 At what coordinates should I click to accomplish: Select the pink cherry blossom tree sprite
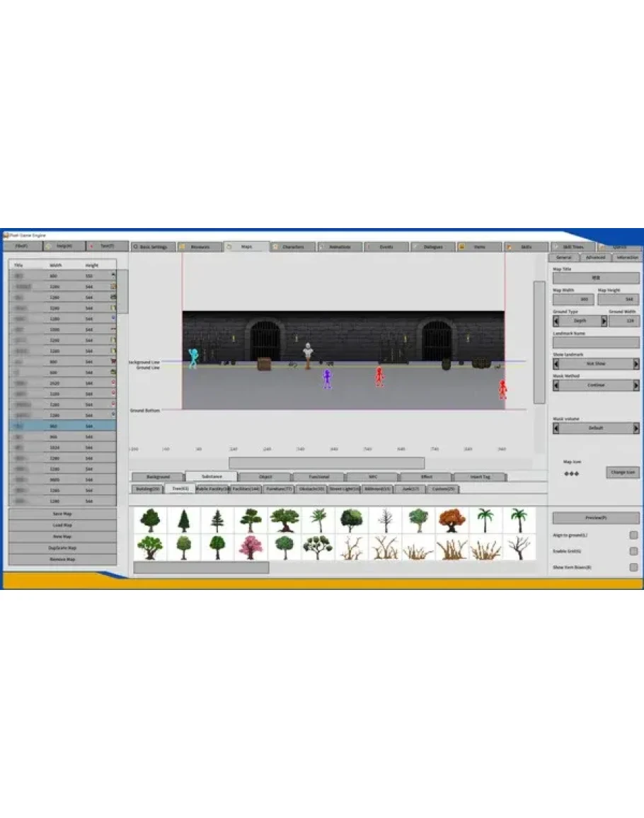pos(250,547)
